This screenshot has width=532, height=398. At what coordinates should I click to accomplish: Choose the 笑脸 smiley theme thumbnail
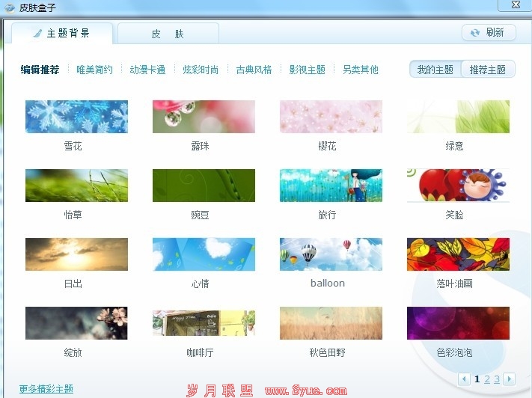point(458,186)
